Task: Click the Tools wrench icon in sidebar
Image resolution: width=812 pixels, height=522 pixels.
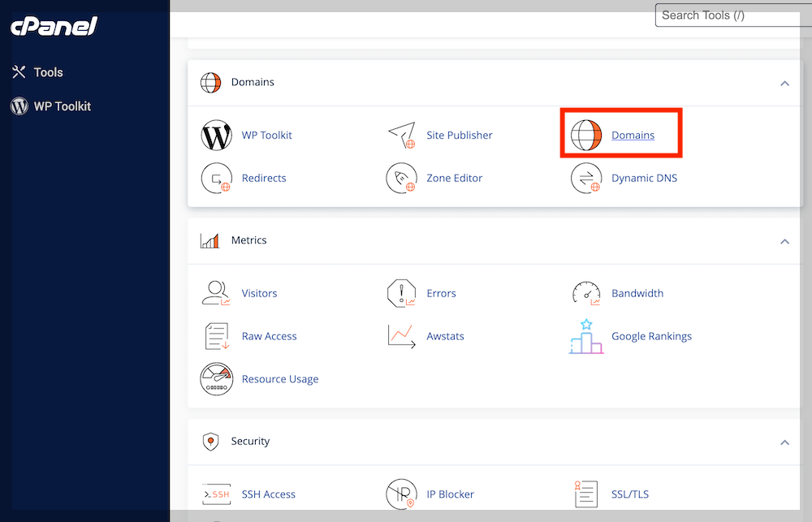Action: click(19, 72)
